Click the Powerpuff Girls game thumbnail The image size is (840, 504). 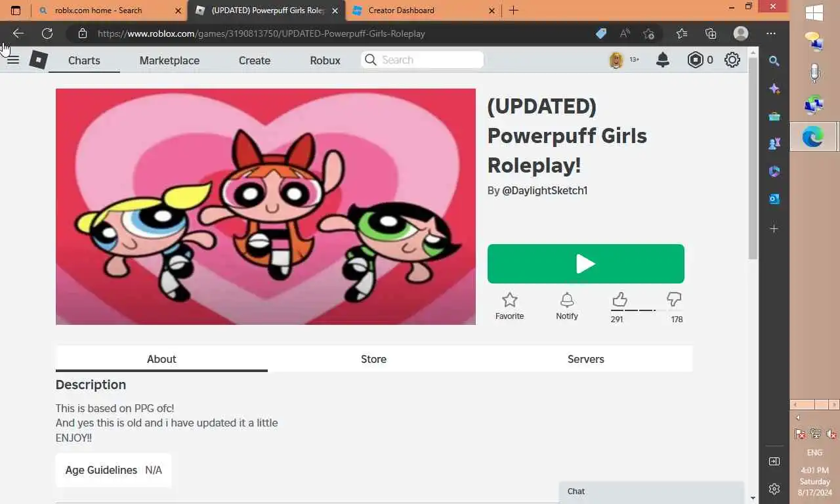click(266, 207)
